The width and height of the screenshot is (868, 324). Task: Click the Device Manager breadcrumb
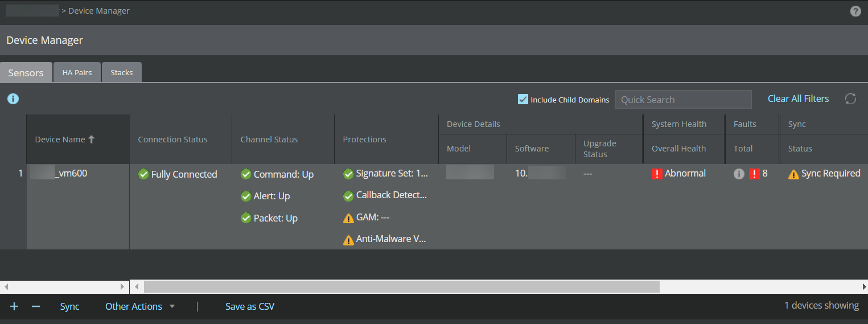tap(99, 11)
